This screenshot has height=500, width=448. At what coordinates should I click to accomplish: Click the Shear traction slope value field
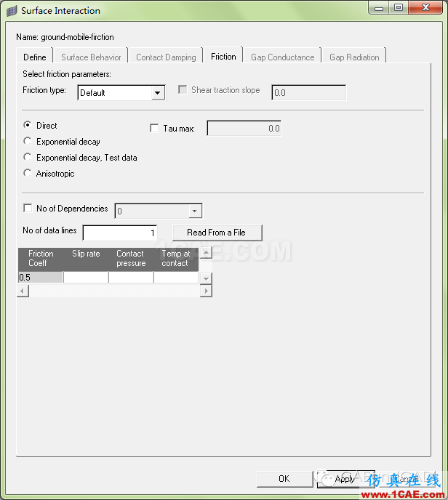coord(308,93)
